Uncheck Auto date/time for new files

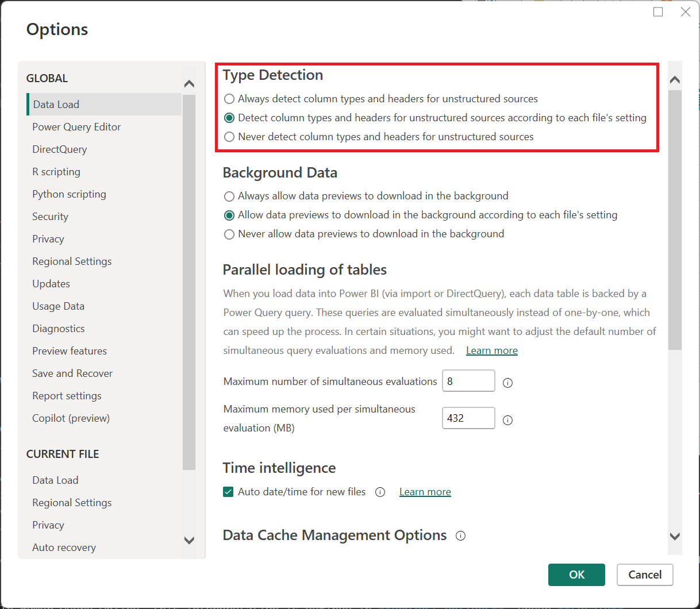[x=228, y=492]
